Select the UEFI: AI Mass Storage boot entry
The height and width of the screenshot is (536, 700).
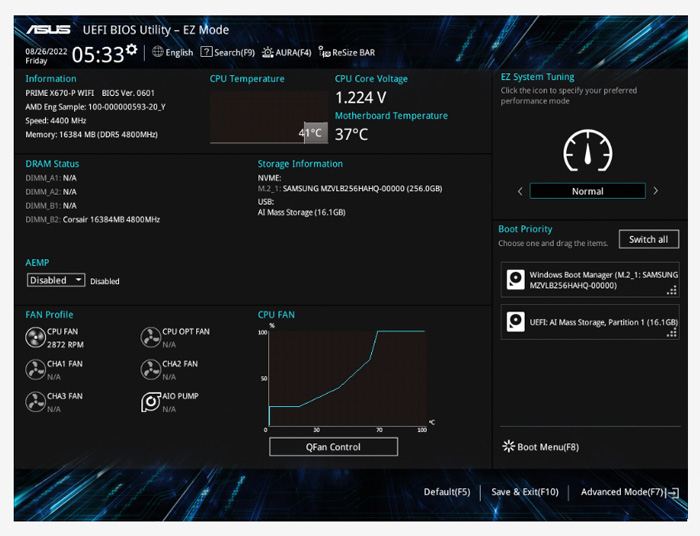point(590,322)
